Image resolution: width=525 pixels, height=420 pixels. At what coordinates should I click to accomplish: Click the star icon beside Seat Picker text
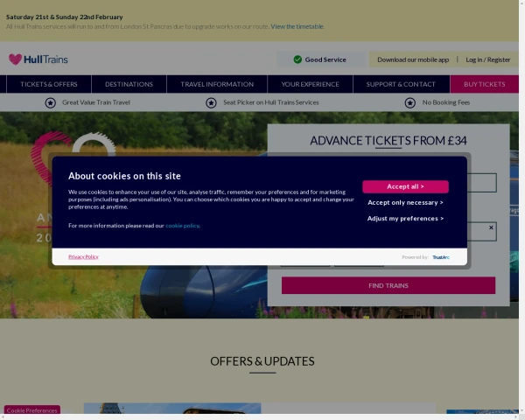pyautogui.click(x=211, y=103)
